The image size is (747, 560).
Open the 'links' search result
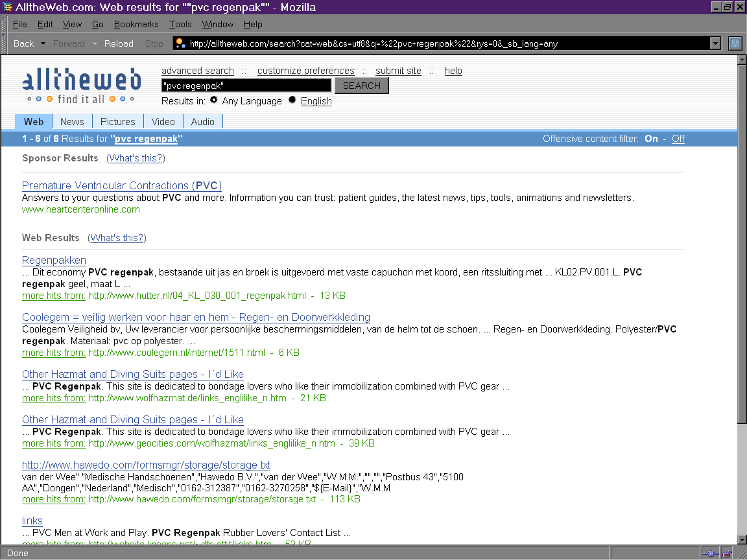pos(32,520)
